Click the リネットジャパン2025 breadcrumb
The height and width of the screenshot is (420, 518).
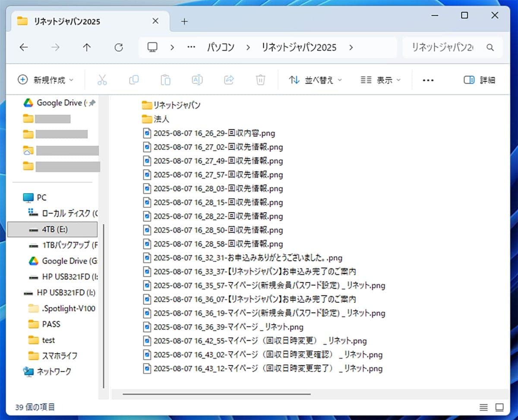coord(299,47)
